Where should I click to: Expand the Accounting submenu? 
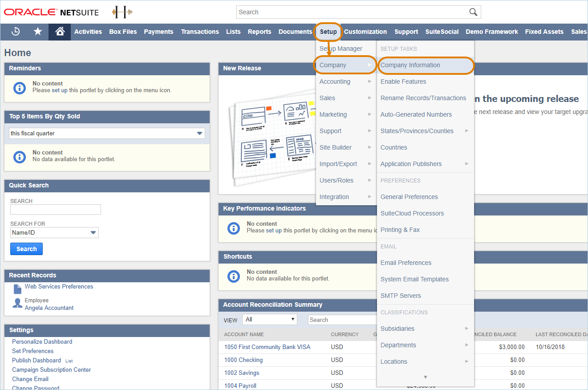[x=346, y=81]
